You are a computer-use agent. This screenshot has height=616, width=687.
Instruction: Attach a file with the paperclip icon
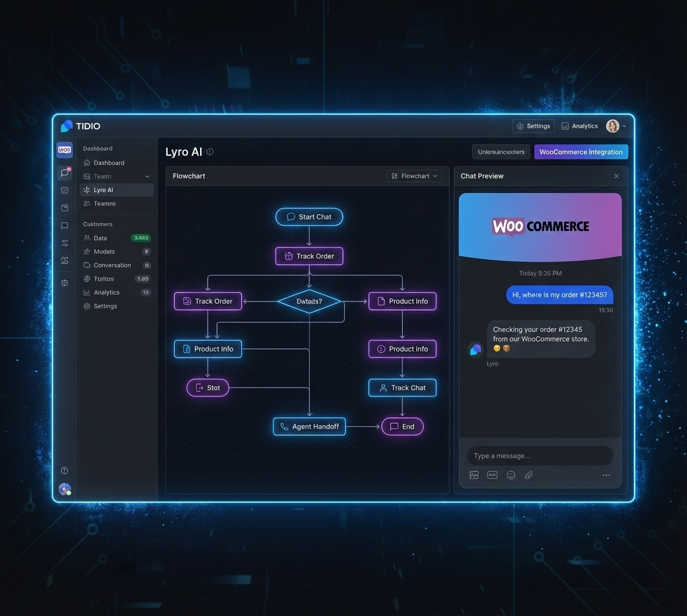[529, 475]
